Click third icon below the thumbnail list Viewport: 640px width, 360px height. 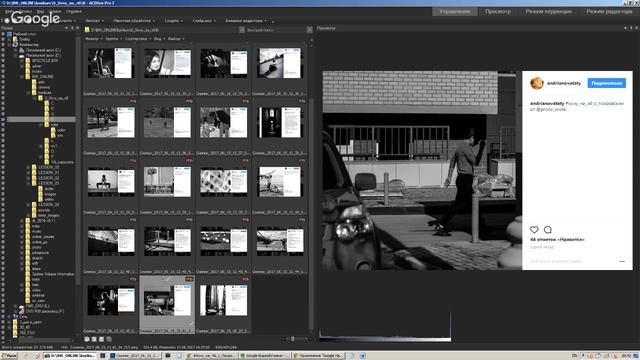tap(102, 339)
